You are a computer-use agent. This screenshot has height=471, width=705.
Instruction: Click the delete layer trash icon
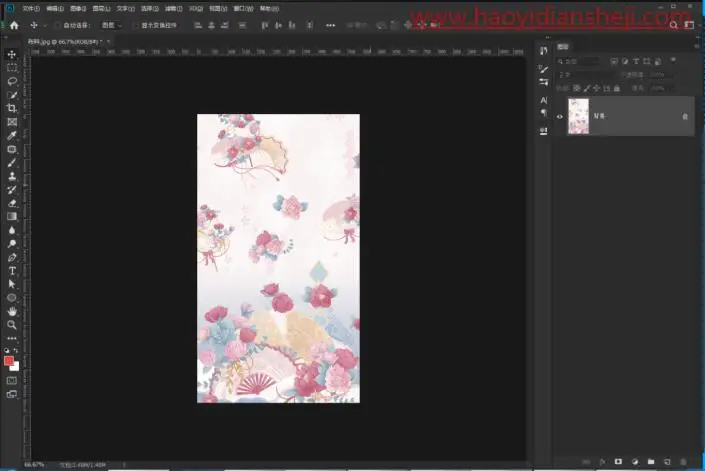(x=683, y=462)
